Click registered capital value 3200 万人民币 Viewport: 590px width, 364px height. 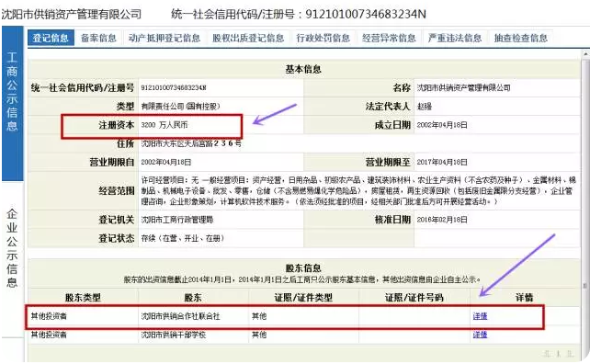[165, 125]
